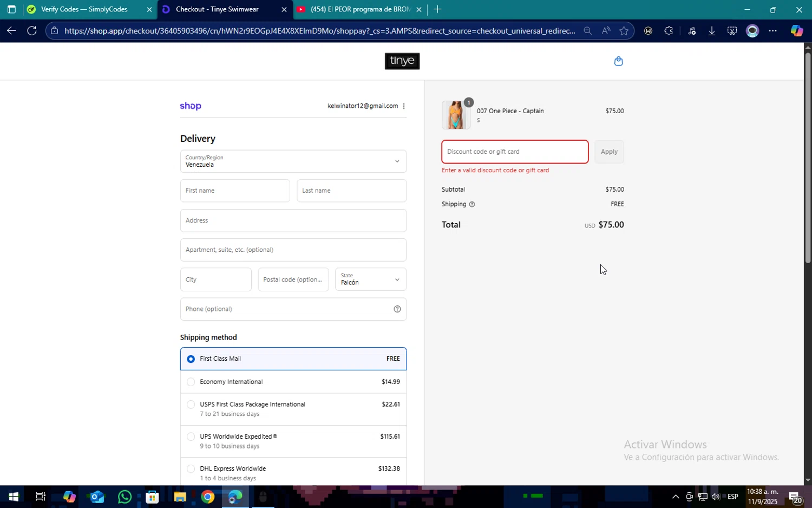
Task: Toggle read aloud icon in address bar
Action: tap(606, 31)
